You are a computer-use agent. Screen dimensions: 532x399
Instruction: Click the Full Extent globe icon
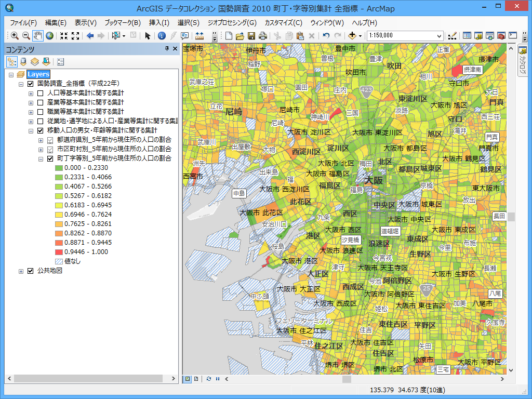(x=49, y=36)
